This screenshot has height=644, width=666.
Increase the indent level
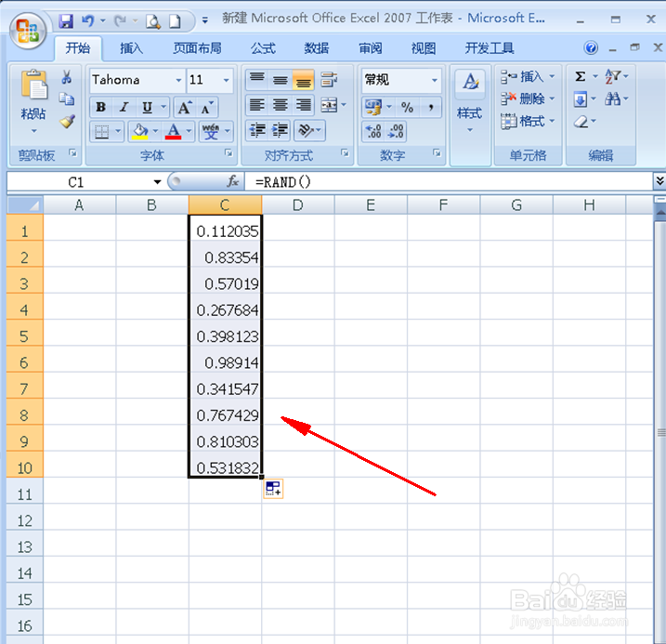(x=280, y=130)
